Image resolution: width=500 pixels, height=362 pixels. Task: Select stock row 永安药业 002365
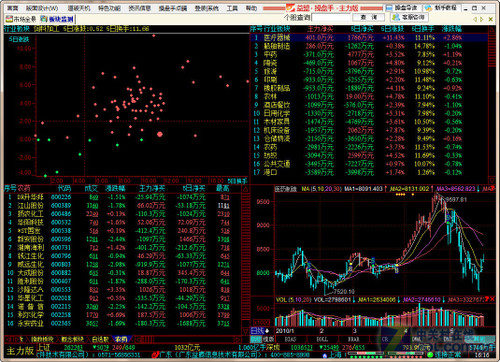[x=122, y=323]
